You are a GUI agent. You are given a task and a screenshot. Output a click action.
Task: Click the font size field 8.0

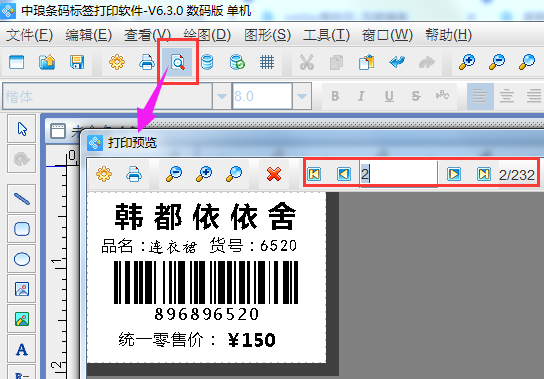(x=262, y=96)
